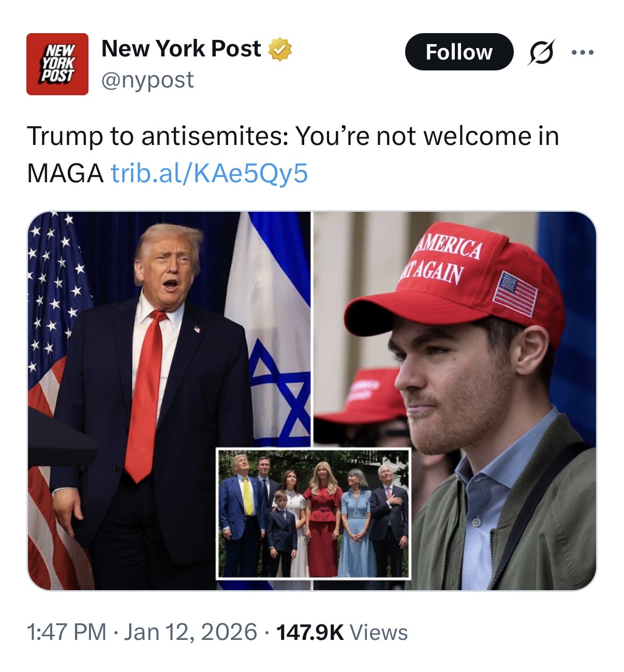Open the three-dot more options menu
624x672 pixels.
coord(583,52)
